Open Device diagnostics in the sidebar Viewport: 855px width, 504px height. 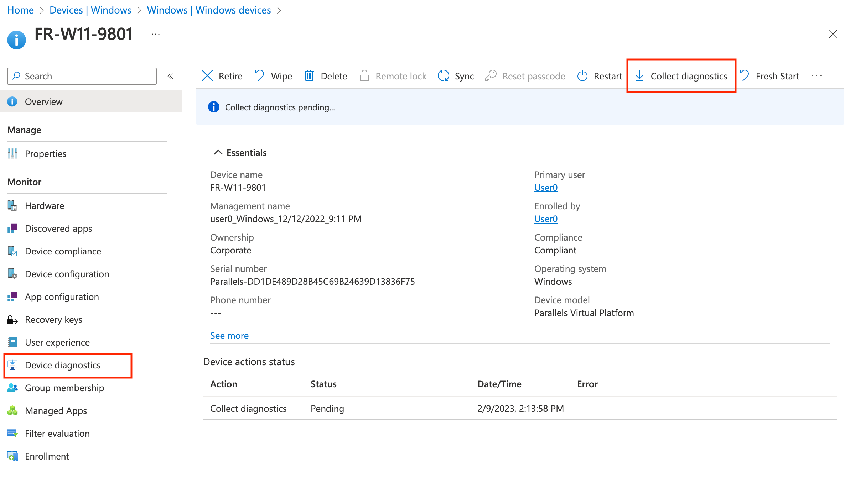pos(62,365)
